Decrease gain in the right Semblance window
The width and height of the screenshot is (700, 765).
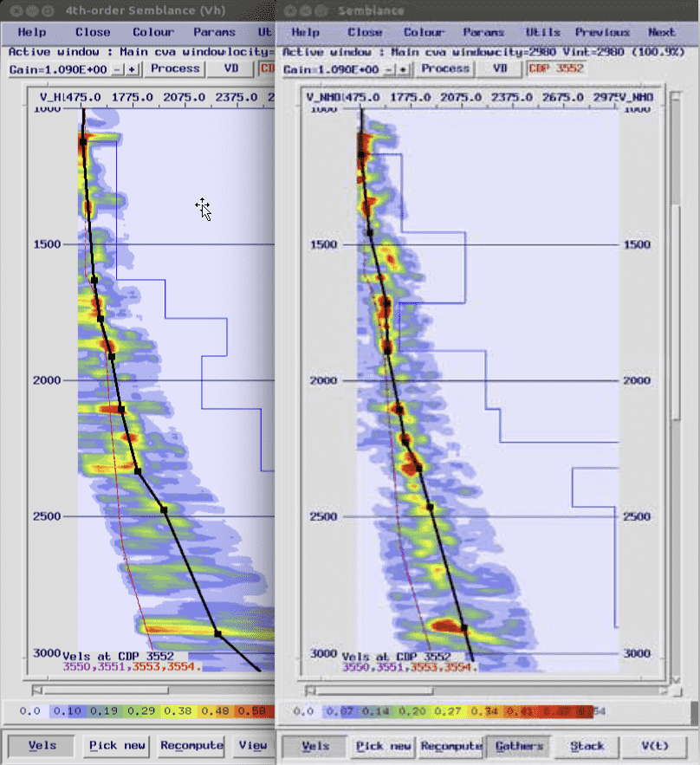tap(389, 69)
